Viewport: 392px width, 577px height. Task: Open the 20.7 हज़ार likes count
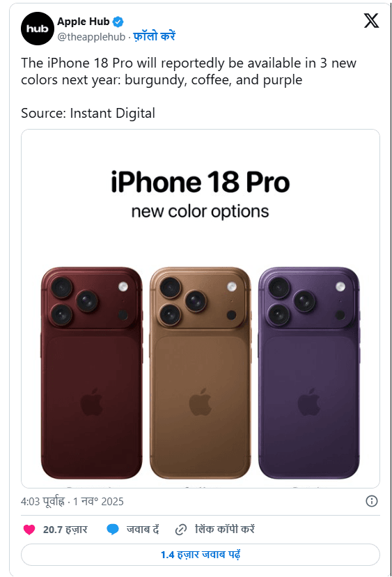65,530
